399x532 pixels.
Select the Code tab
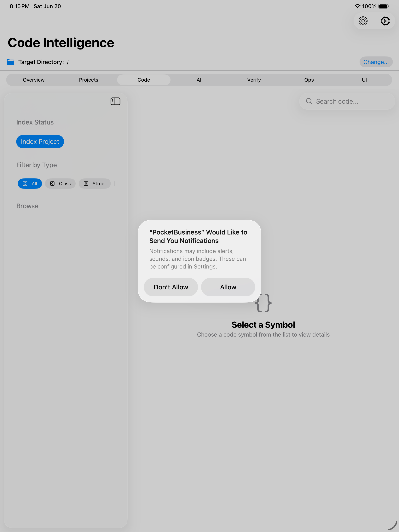pos(144,80)
